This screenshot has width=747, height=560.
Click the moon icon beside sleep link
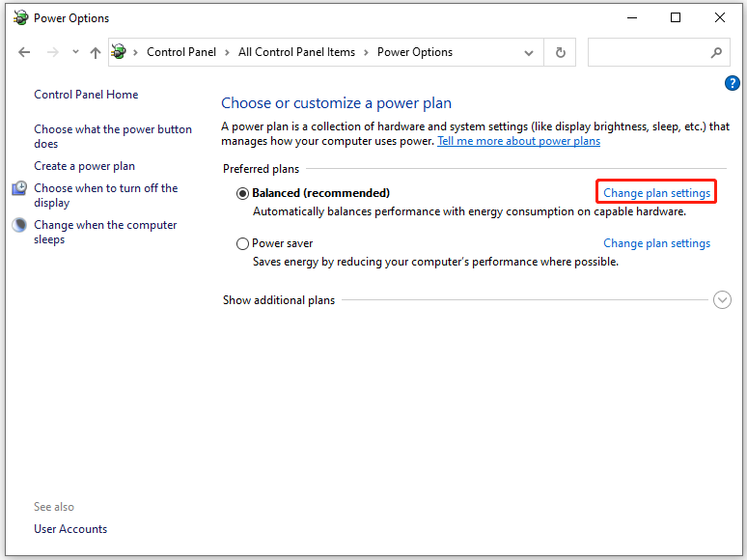click(x=19, y=225)
